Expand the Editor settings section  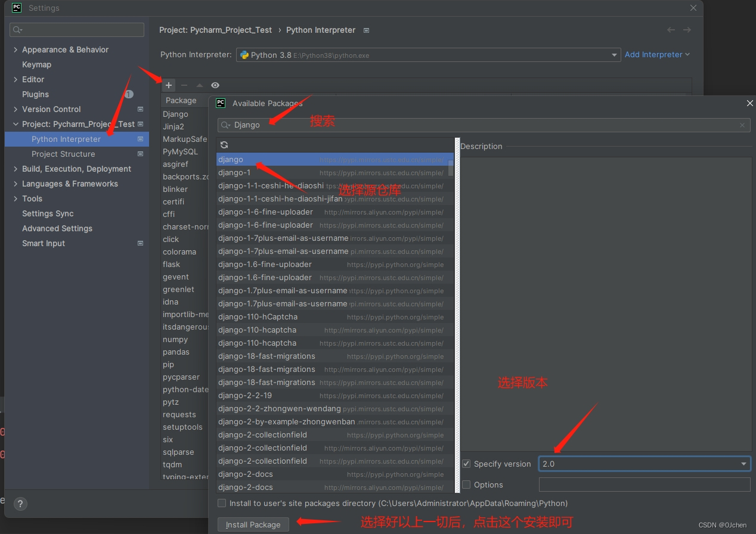pyautogui.click(x=16, y=79)
